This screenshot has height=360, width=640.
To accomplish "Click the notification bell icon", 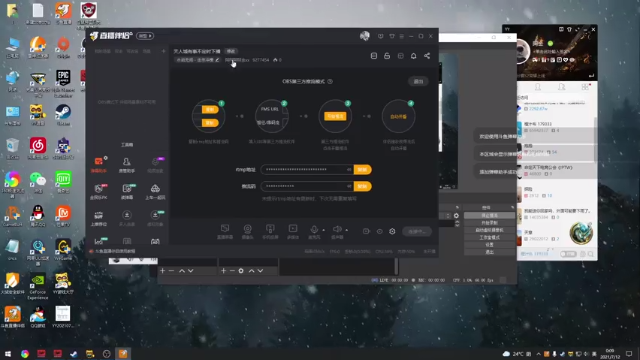I will pos(413,56).
